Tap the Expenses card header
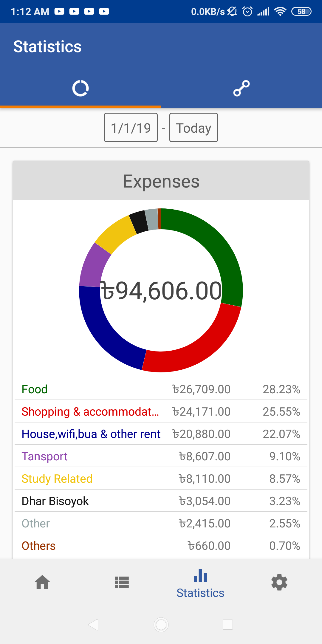 (x=161, y=181)
